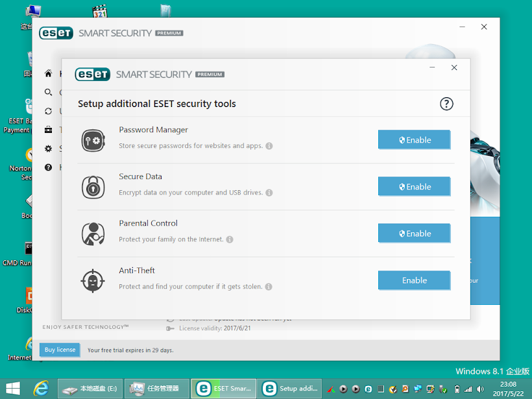The height and width of the screenshot is (399, 532).
Task: Click the ESET logo in setup dialog
Action: click(x=93, y=75)
